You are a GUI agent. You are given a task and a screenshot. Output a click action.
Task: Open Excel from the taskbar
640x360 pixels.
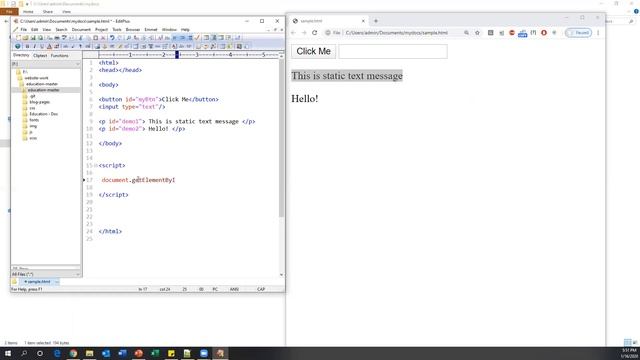[x=155, y=353]
